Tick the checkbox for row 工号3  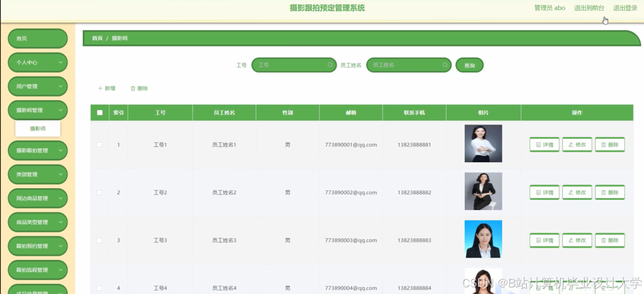(x=100, y=240)
